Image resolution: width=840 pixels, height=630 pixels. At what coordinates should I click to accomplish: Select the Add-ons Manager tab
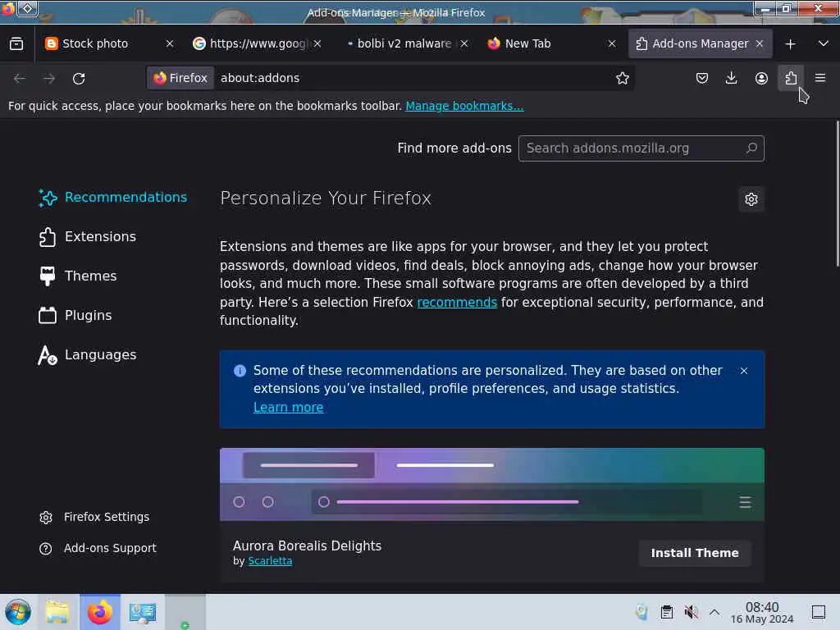(700, 44)
